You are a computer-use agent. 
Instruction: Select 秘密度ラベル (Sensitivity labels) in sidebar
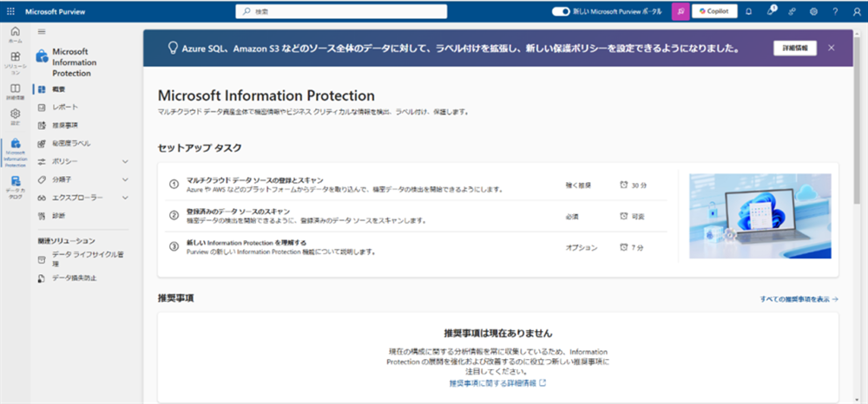click(x=71, y=143)
